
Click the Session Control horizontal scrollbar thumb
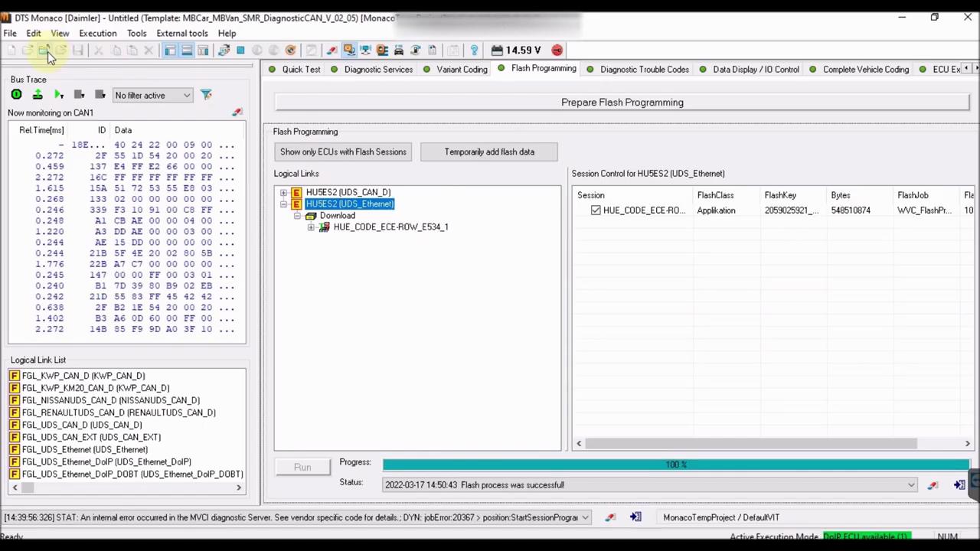pyautogui.click(x=750, y=444)
